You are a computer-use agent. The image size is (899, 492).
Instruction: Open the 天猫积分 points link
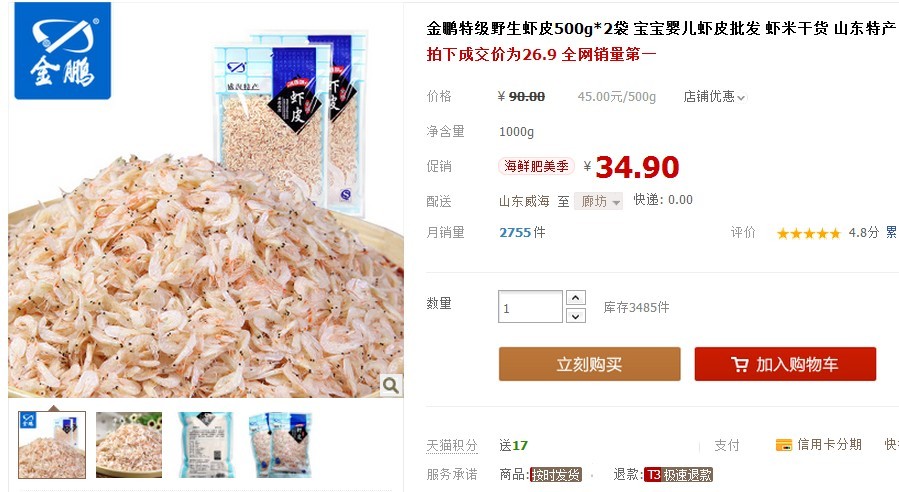coord(452,445)
